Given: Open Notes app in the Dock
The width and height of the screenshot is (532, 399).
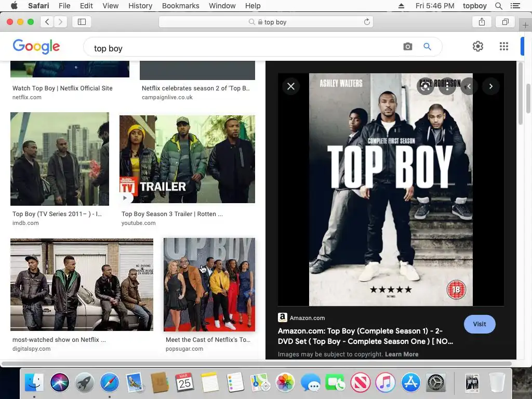Looking at the screenshot, I should point(210,382).
